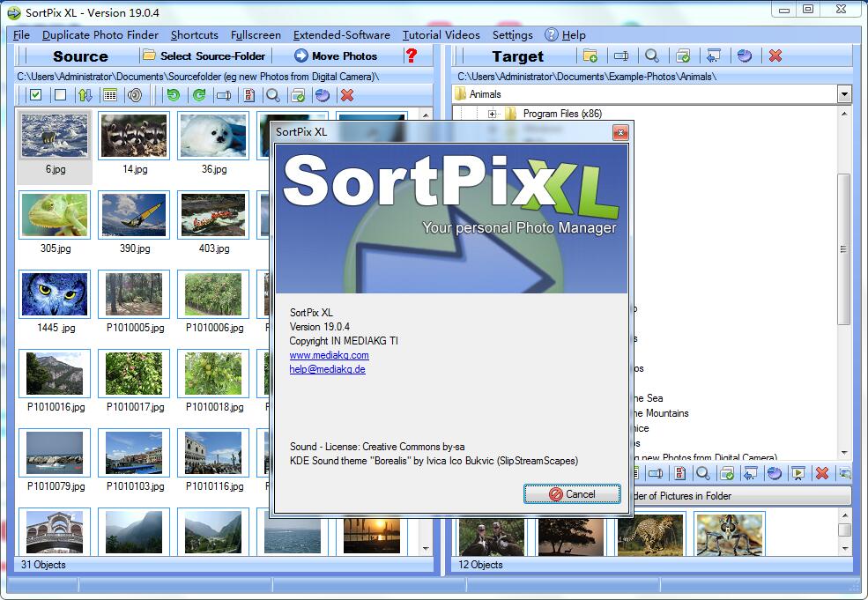Cancel the SortPix XL about dialog
Viewport: 868px width, 600px height.
(571, 494)
